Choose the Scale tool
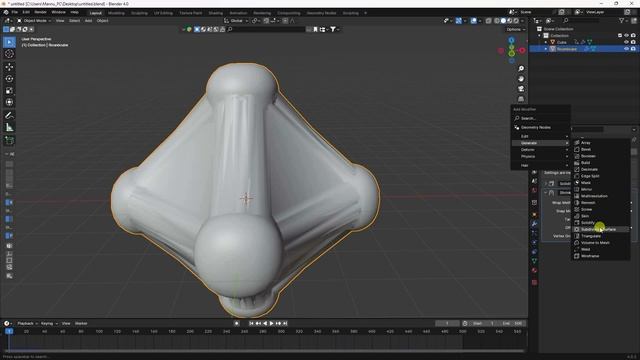This screenshot has height=360, width=640. pos(9,91)
